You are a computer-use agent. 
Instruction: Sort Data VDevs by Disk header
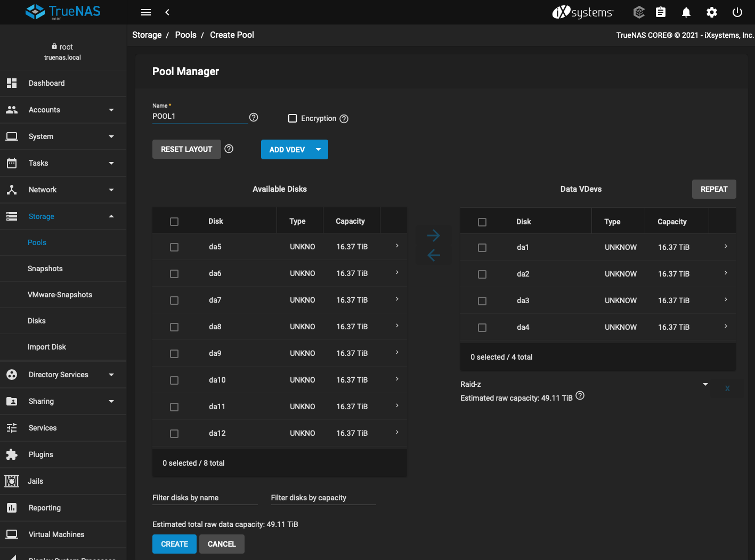coord(523,222)
